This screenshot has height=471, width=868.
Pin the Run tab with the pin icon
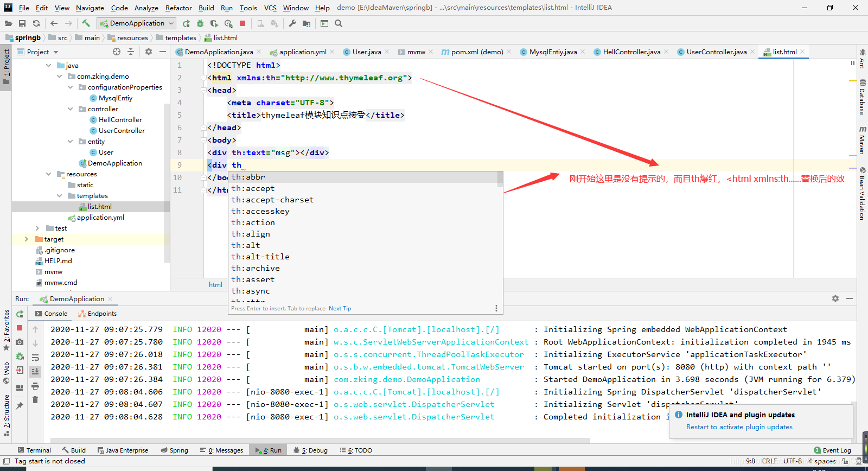[x=20, y=405]
